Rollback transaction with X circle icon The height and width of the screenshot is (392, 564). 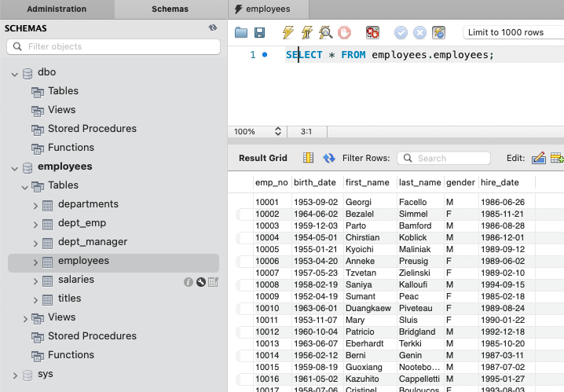click(419, 33)
